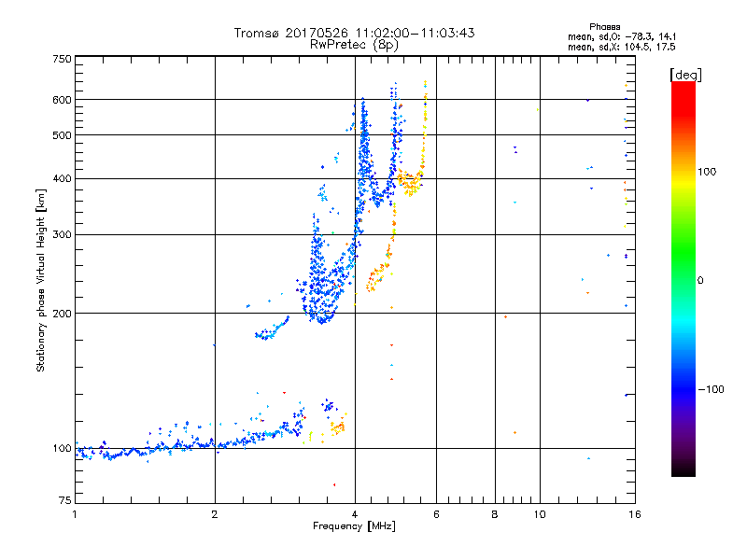This screenshot has width=747, height=560.
Task: Click the 'Frequency [MHz]' x-axis label
Action: pos(354,526)
